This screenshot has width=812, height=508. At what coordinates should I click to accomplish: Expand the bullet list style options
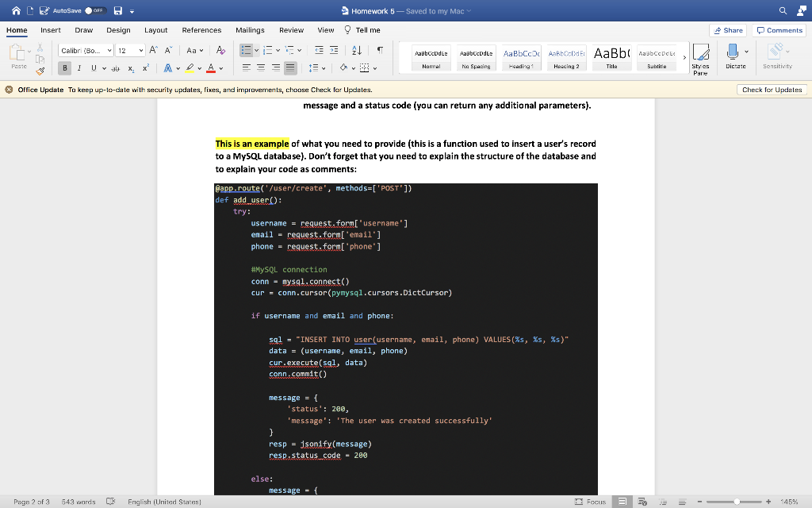click(x=256, y=50)
